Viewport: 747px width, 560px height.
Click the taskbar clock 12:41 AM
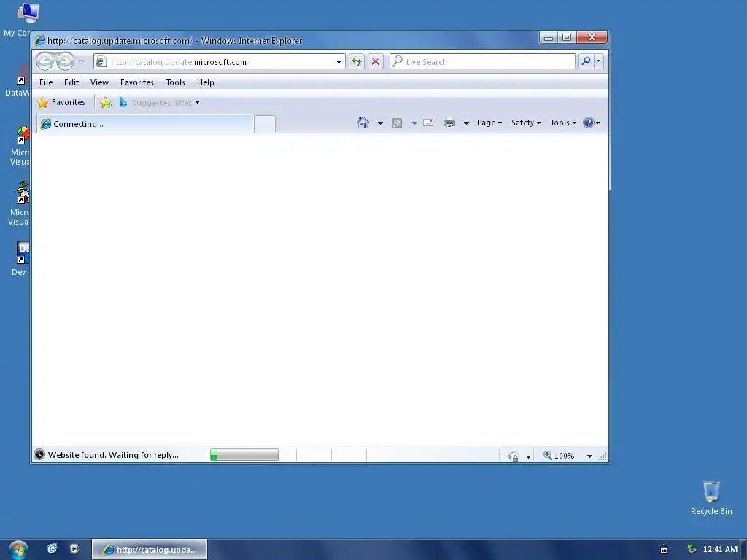(720, 550)
